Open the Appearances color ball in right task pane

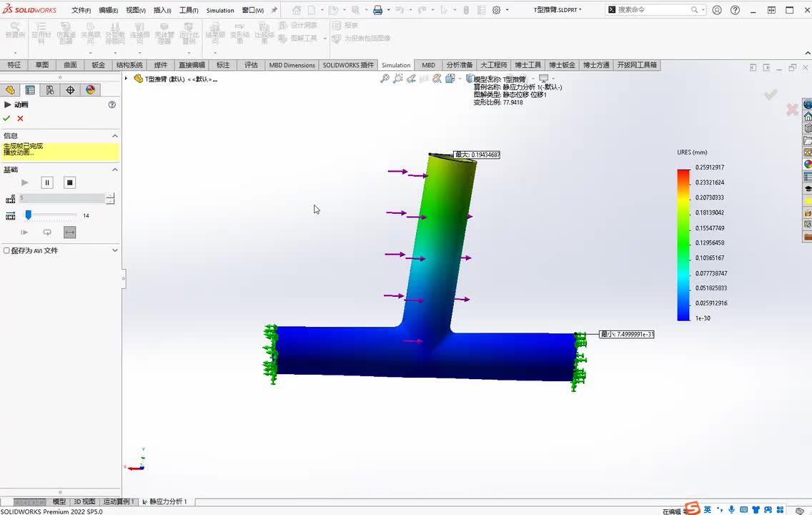pos(807,165)
